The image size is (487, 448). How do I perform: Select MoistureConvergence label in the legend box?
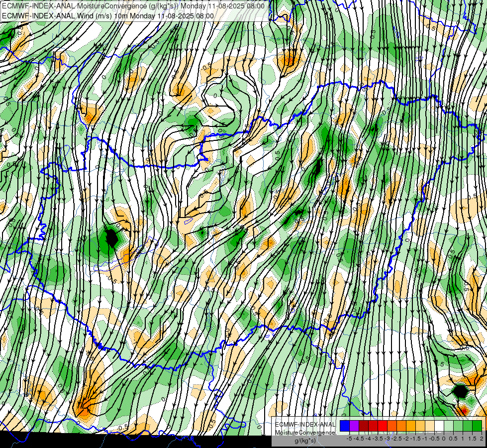tap(305, 433)
